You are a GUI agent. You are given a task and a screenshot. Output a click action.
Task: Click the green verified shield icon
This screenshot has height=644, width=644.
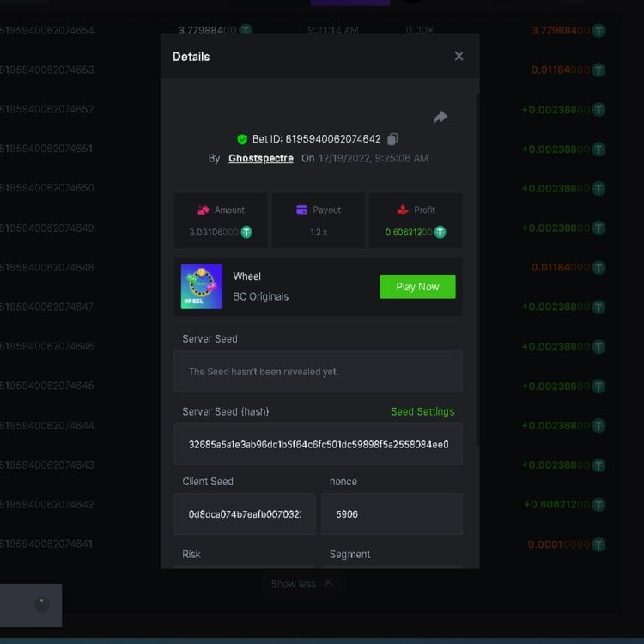(242, 139)
